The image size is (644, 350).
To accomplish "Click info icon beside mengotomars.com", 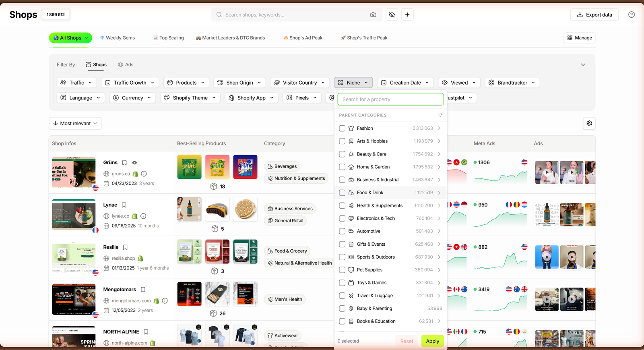I will click(165, 301).
